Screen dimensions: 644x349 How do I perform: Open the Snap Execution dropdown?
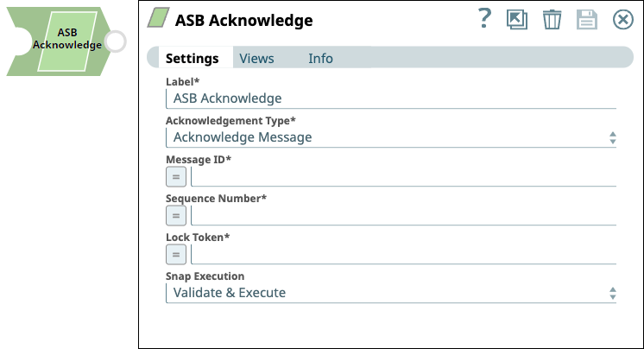click(x=391, y=293)
